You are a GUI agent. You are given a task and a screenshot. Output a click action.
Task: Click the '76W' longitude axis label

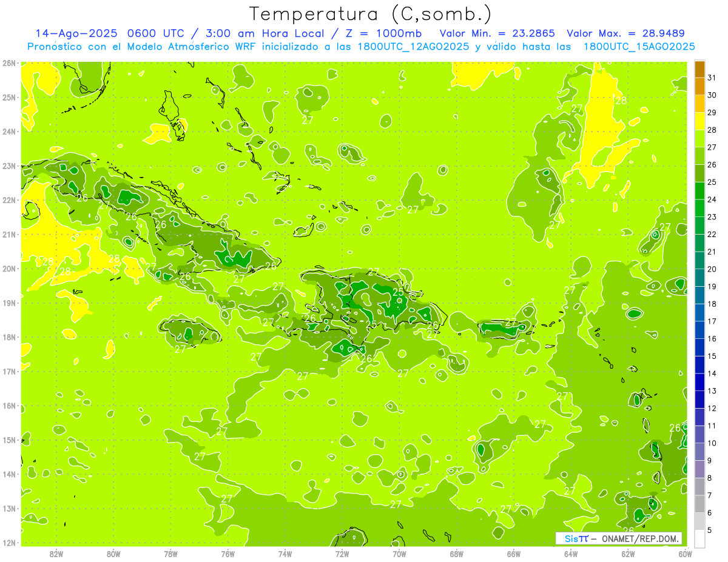tap(228, 554)
